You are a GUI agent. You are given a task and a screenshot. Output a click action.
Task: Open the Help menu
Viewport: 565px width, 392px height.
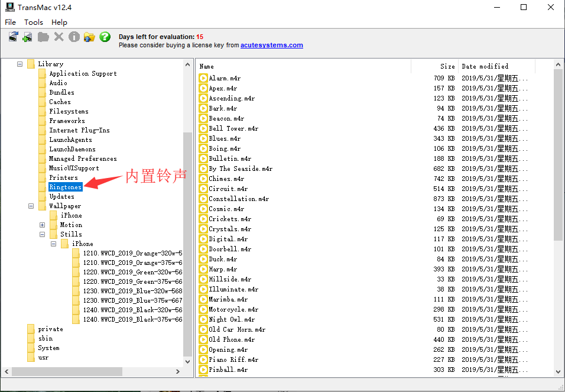pos(59,22)
